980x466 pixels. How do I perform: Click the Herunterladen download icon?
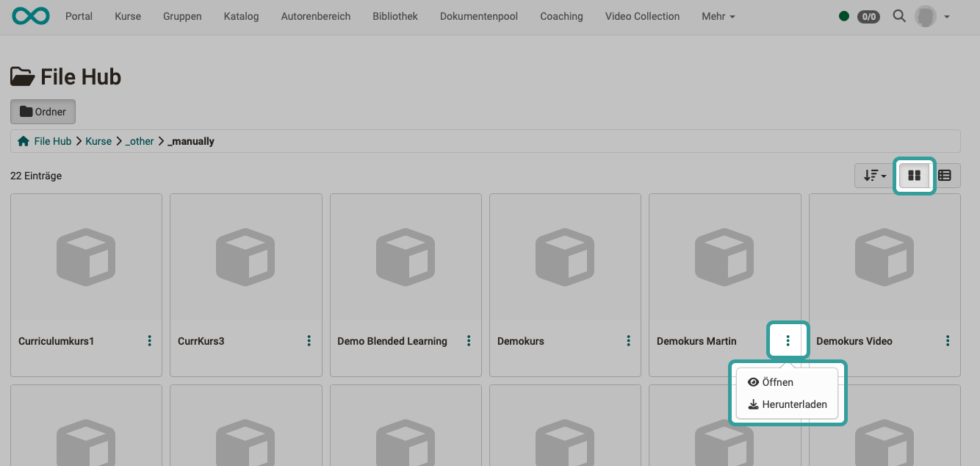753,404
